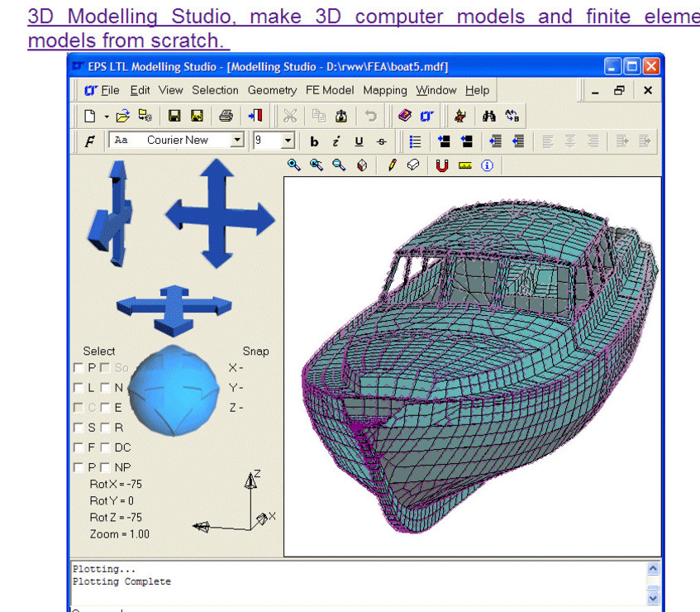Open the FE Model menu
Viewport: 700px width, 612px height.
[330, 90]
